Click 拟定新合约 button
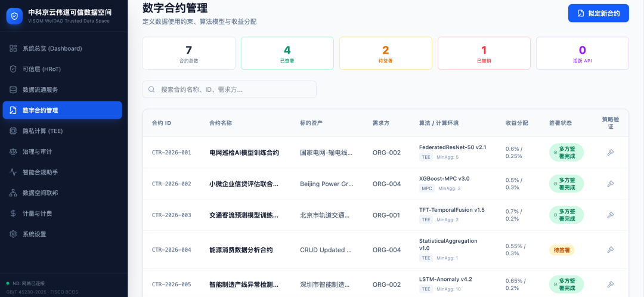644x297 pixels. (599, 13)
